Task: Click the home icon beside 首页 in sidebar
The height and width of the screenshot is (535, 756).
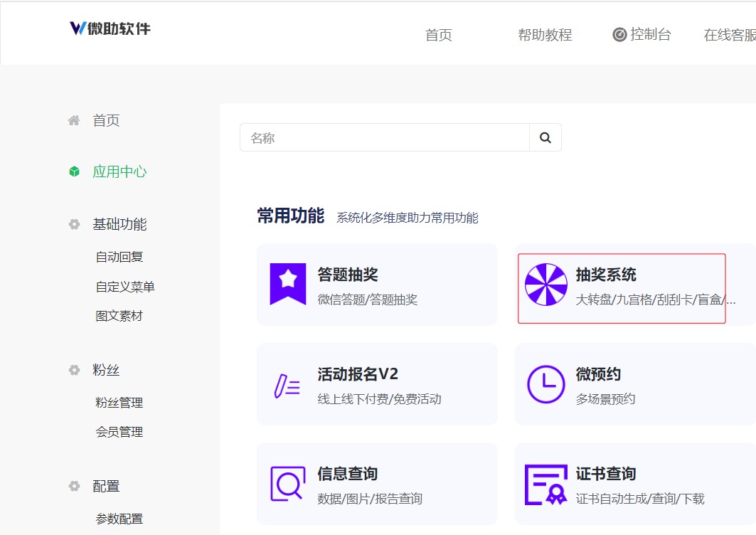Action: coord(74,120)
